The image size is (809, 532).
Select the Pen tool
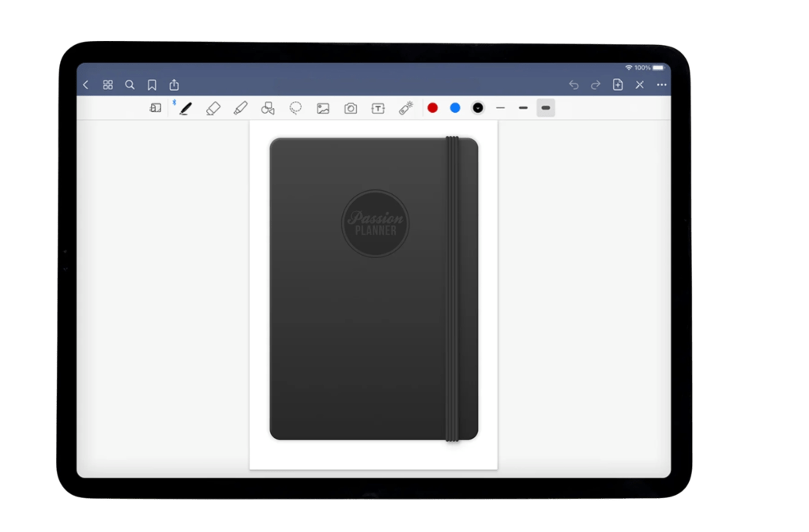click(x=186, y=108)
